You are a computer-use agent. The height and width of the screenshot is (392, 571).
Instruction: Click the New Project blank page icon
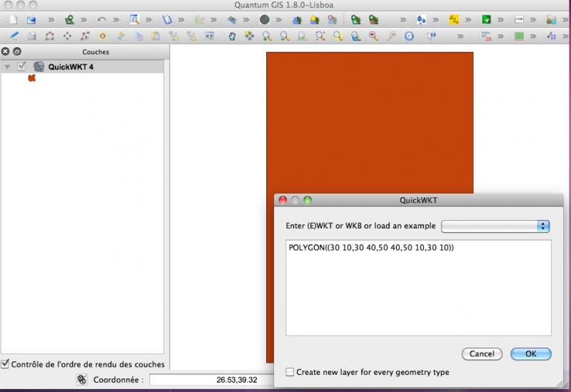[x=12, y=20]
